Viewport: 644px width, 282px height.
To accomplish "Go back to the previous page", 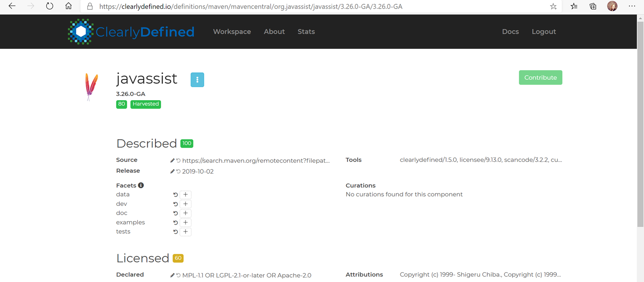I will click(12, 6).
